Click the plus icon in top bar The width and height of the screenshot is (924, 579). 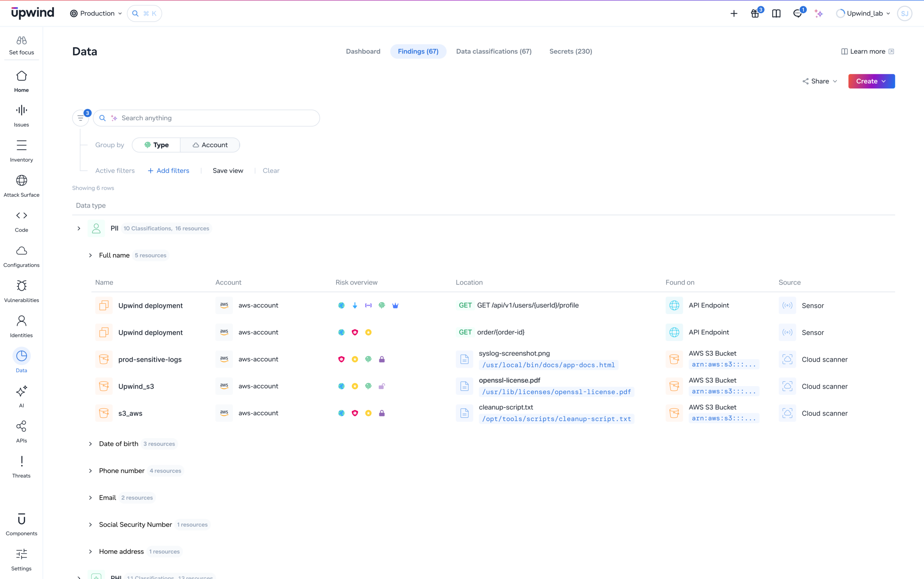[734, 13]
